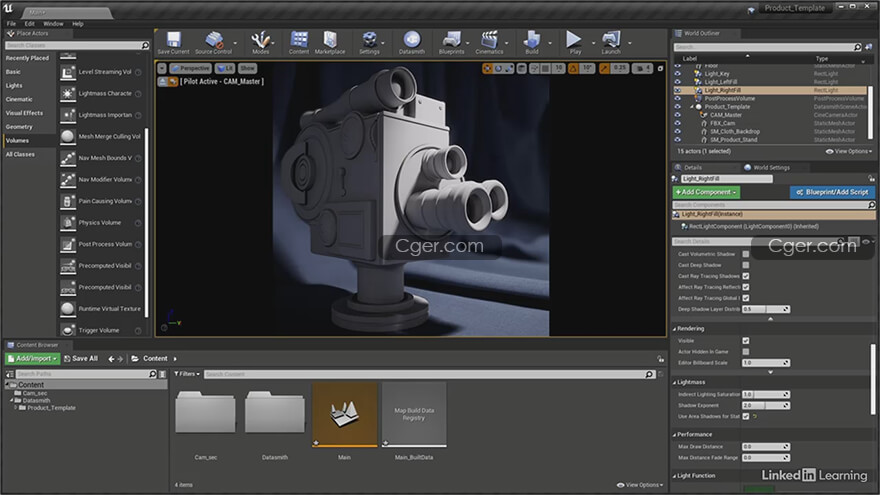The height and width of the screenshot is (495, 880).
Task: Open the Cinematics toolbar icon
Action: (489, 40)
